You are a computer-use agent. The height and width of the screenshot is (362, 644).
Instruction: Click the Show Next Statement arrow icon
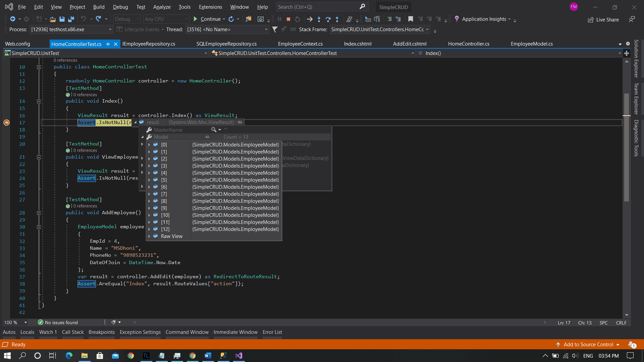(x=310, y=19)
